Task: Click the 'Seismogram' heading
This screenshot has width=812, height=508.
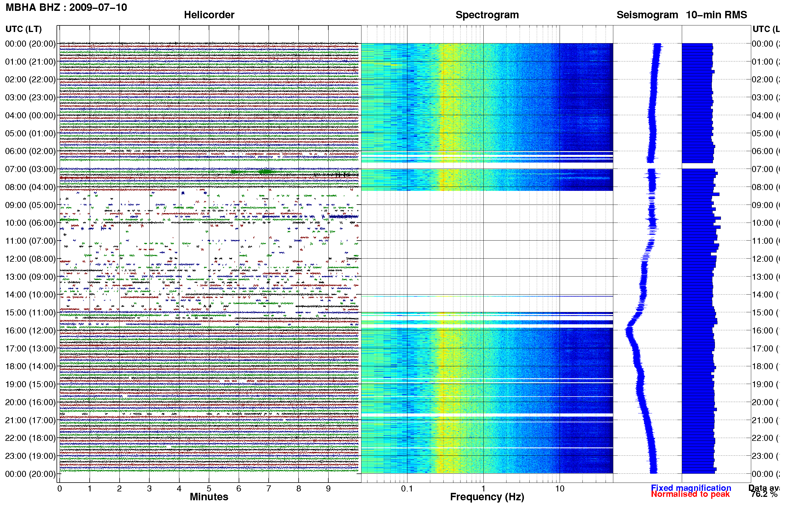Action: click(647, 15)
